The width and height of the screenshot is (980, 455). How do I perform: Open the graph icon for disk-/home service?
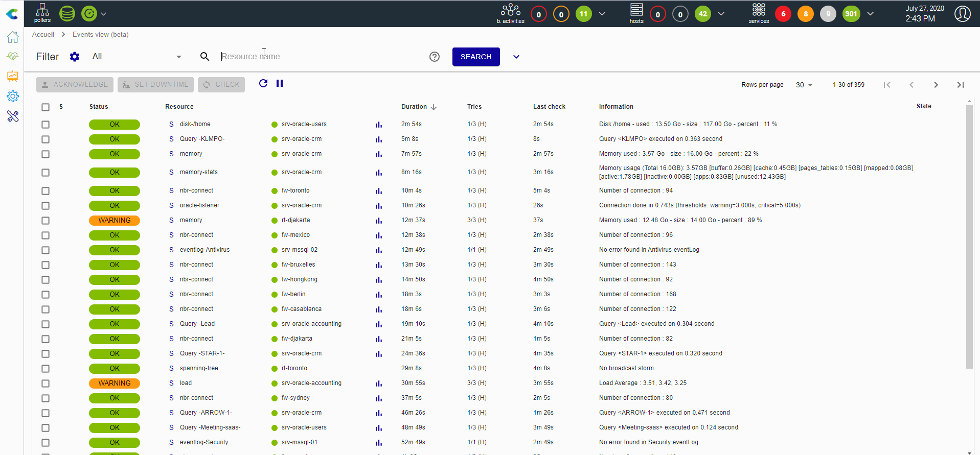[x=379, y=124]
